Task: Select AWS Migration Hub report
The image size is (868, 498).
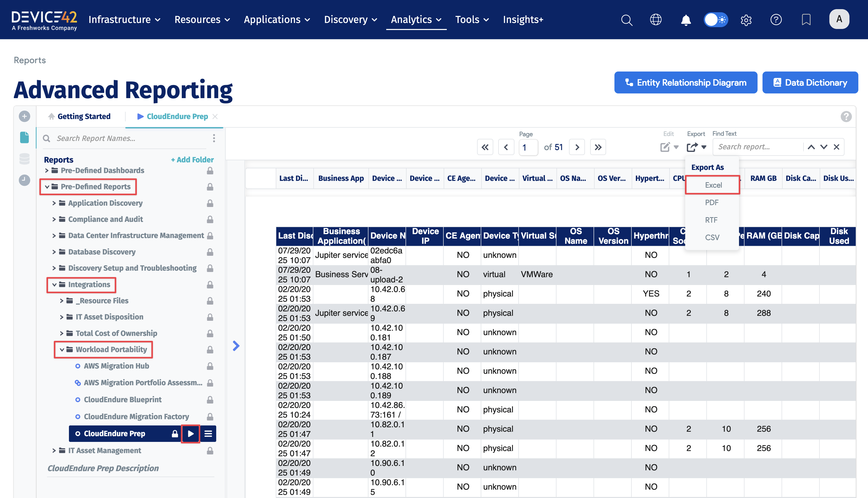Action: coord(116,366)
